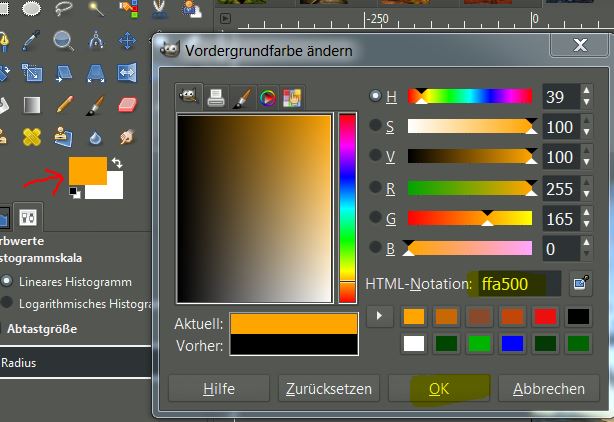Select the Shear tool
Screen dimensions: 614x422
(63, 74)
